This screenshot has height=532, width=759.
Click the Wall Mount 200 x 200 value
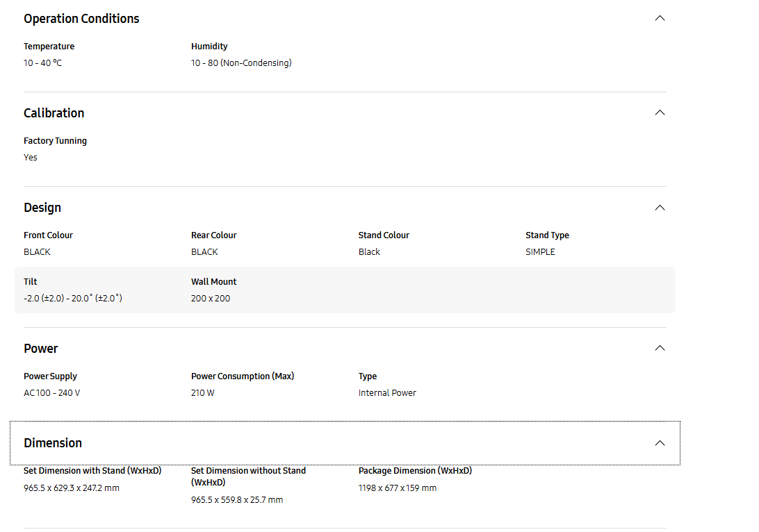tap(211, 299)
